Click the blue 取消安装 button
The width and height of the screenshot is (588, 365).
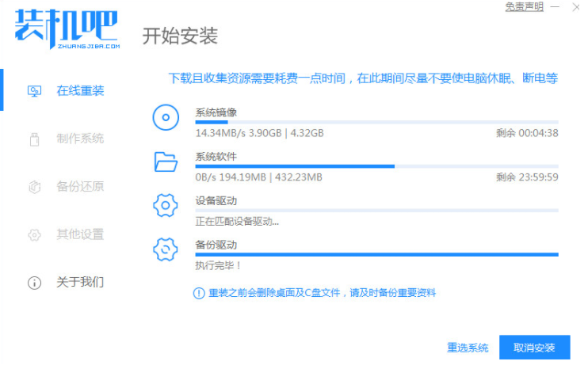534,348
